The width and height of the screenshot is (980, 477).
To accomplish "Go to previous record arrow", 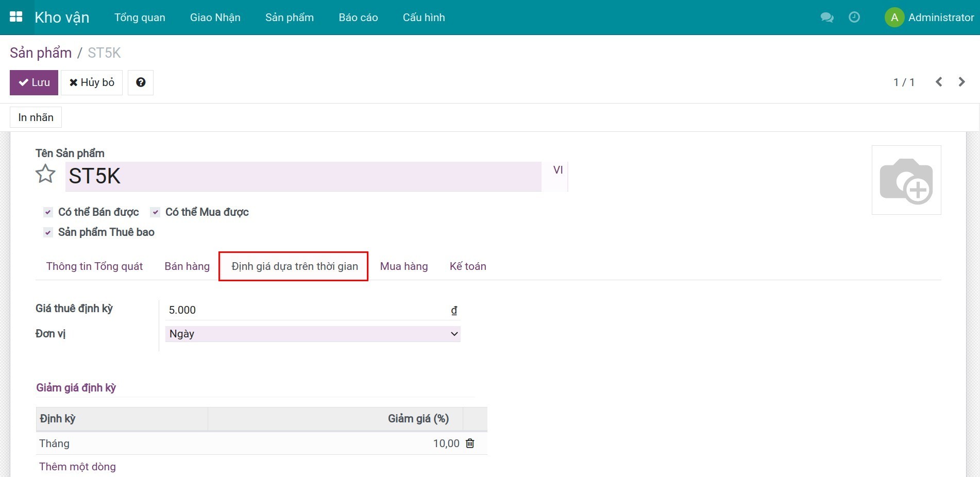I will [x=939, y=82].
